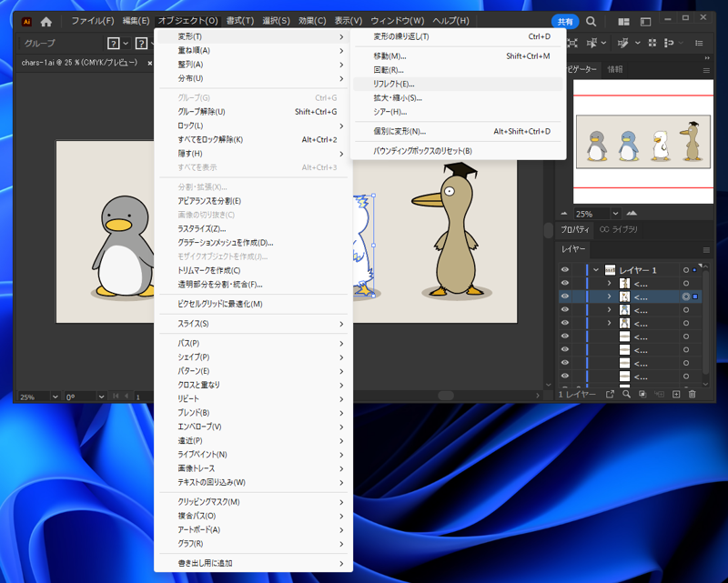Select the target circle for the duck sublayer
The width and height of the screenshot is (728, 583).
(686, 283)
